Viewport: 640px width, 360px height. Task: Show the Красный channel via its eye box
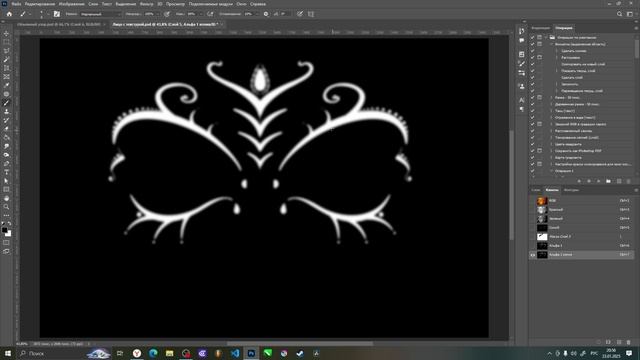coord(533,210)
